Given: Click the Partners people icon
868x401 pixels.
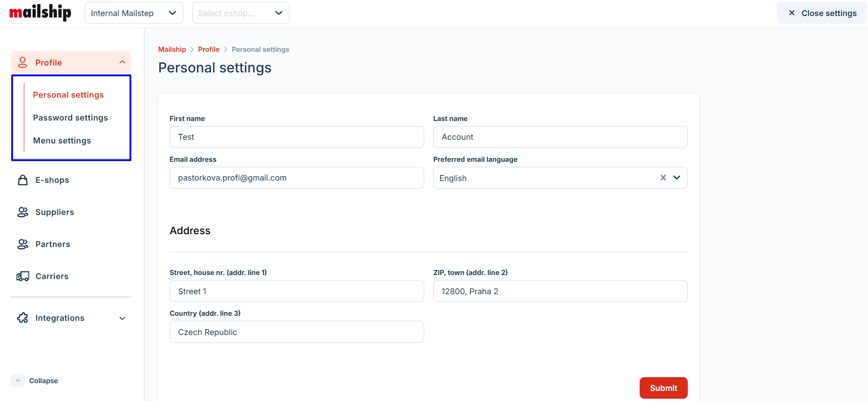Looking at the screenshot, I should pyautogui.click(x=22, y=244).
